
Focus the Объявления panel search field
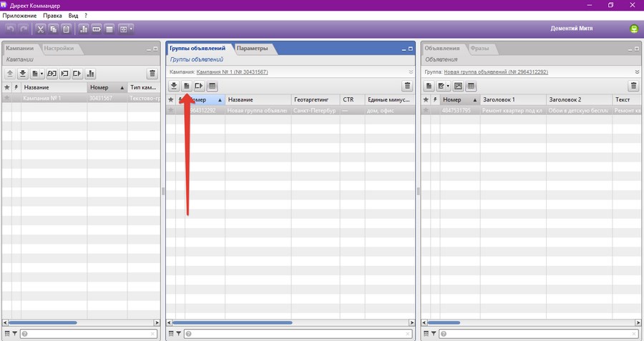(539, 334)
